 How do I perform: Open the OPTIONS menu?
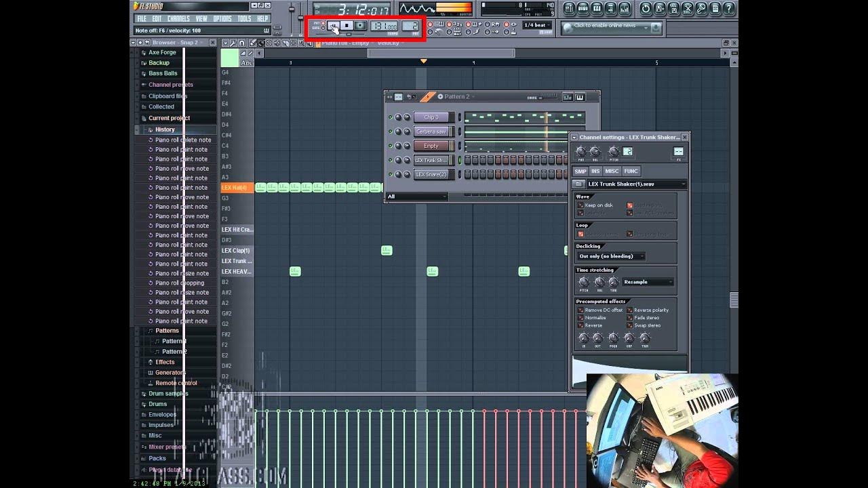(222, 18)
